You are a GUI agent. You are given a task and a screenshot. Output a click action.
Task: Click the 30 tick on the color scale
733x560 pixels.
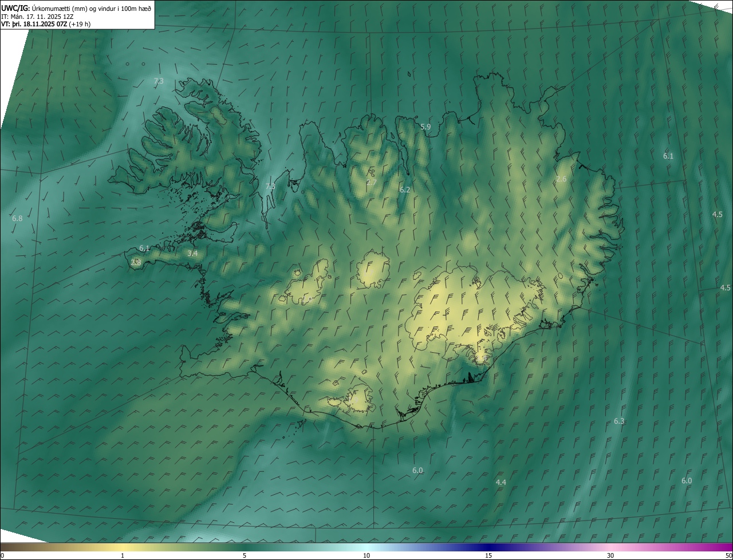(610, 555)
